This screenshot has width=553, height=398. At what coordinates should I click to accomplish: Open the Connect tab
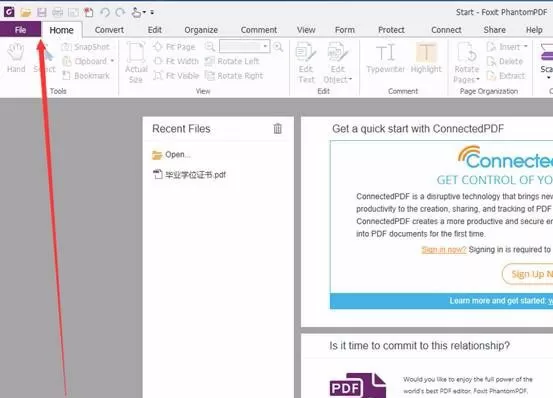tap(446, 30)
